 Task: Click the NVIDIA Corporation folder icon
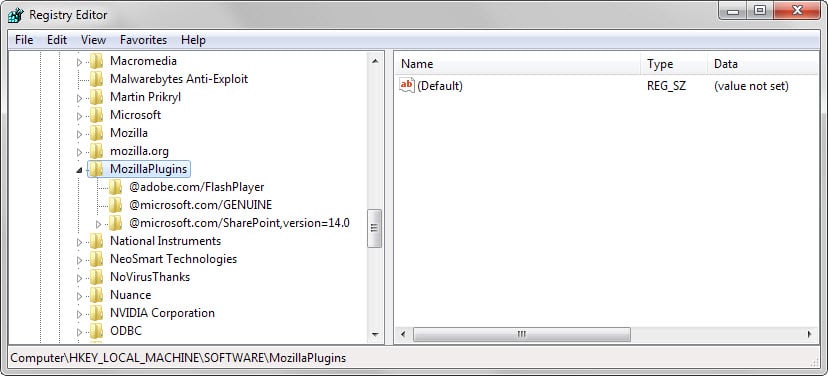coord(96,313)
